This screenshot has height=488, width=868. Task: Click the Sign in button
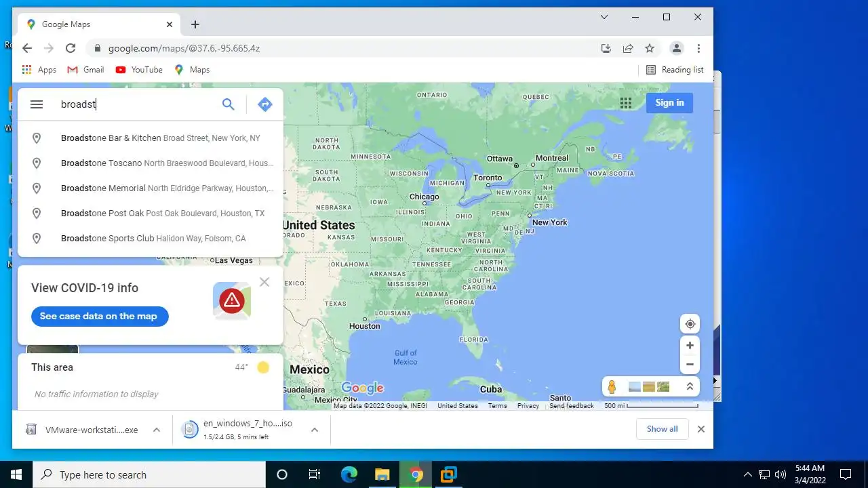tap(669, 103)
